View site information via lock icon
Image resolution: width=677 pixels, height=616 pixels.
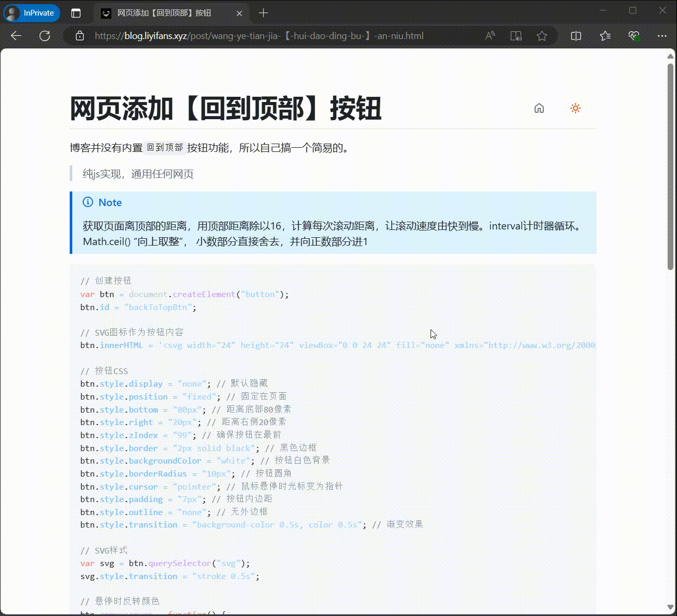(x=80, y=36)
